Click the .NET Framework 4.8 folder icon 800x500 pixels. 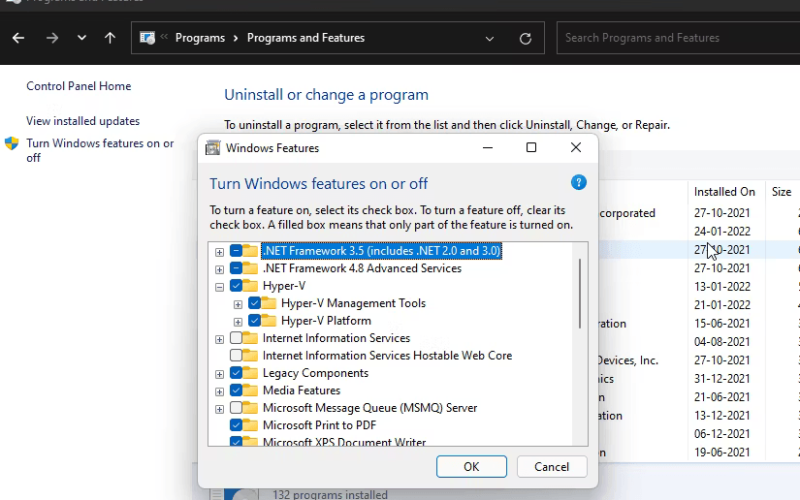(250, 268)
